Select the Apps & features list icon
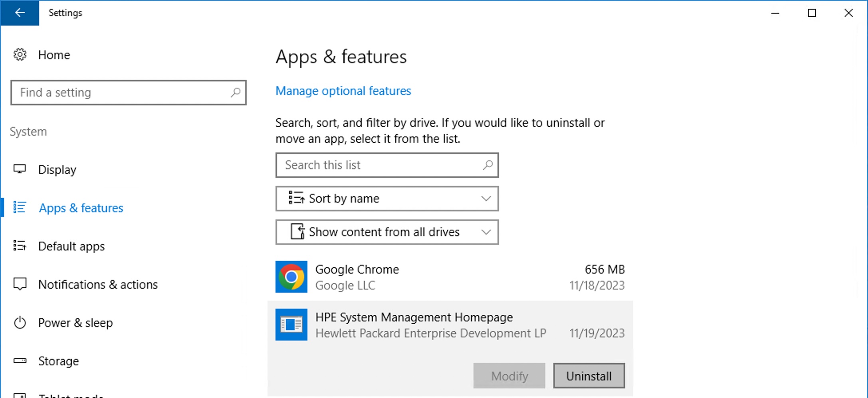Image resolution: width=868 pixels, height=398 pixels. point(20,208)
